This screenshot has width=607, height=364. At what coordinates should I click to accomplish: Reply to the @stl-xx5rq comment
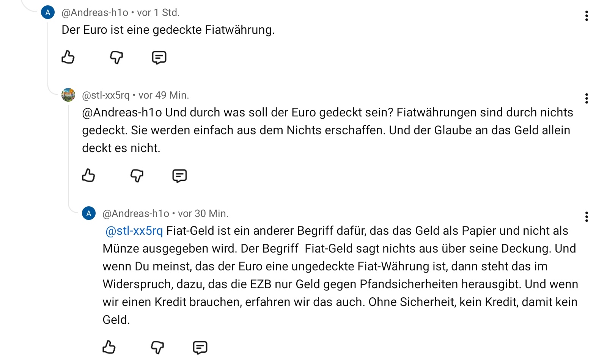[179, 176]
